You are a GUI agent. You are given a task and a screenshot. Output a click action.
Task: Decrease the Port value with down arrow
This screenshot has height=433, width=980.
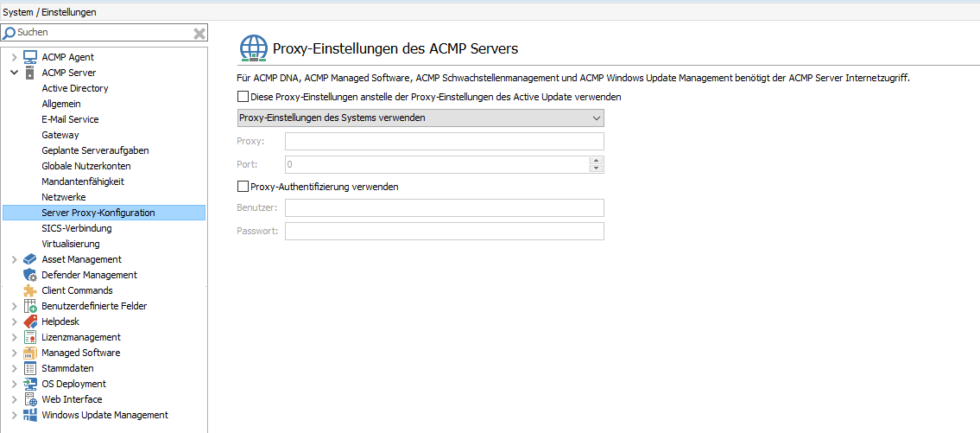point(597,169)
